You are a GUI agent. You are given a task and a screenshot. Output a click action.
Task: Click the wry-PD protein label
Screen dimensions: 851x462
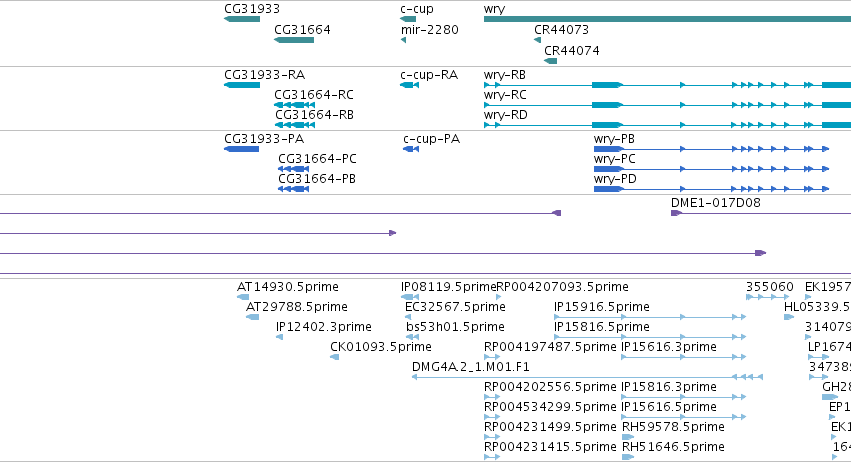click(x=615, y=179)
